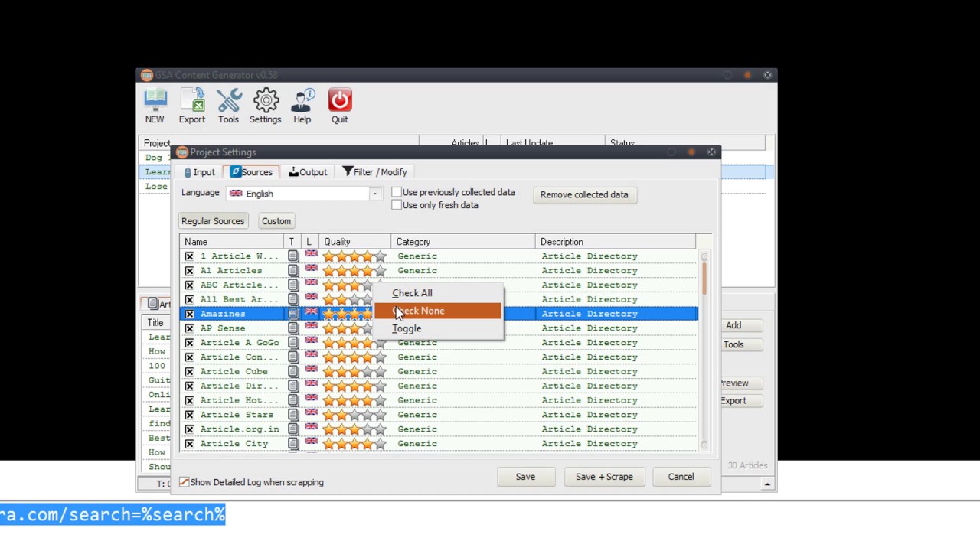Enable Use previously collected data
Screen dimensions: 980x551
pyautogui.click(x=397, y=192)
